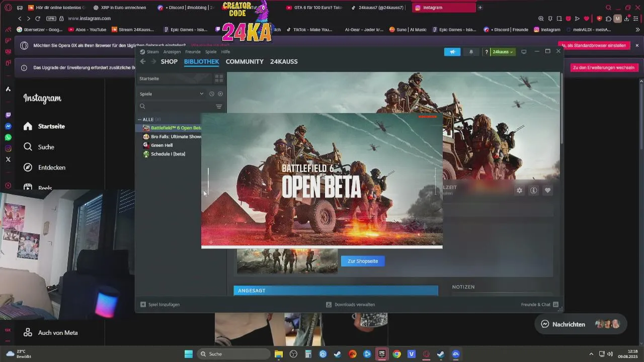This screenshot has width=644, height=362.
Task: Open Freunde menu in Steam
Action: (x=193, y=52)
